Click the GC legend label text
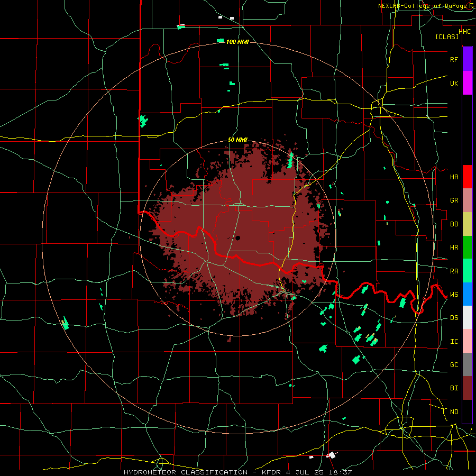This screenshot has height=476, width=476. point(454,365)
